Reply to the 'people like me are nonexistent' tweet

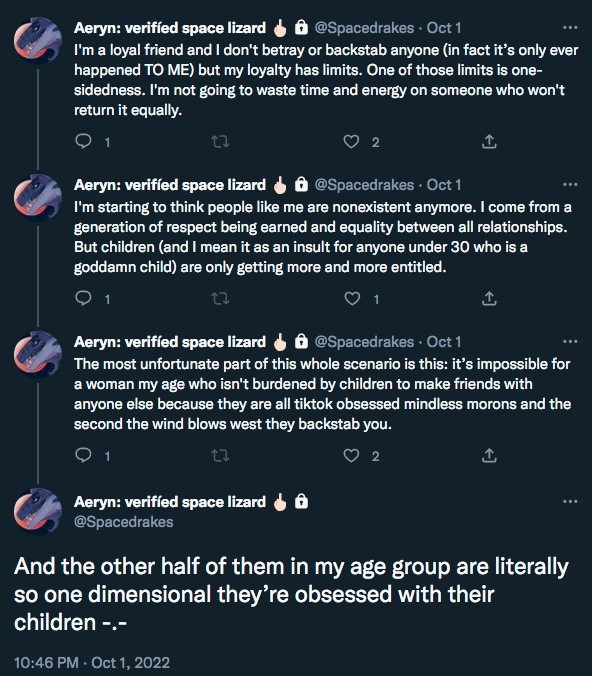pos(83,298)
